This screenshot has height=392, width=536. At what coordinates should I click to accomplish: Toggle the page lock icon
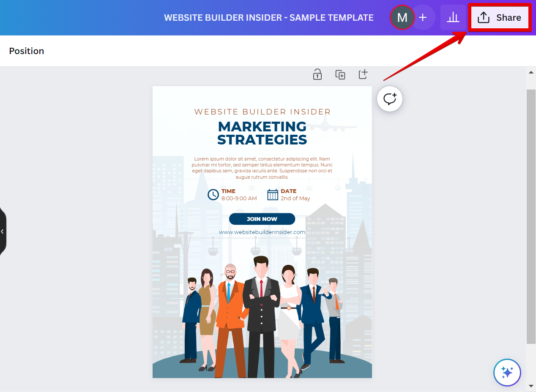(x=317, y=74)
